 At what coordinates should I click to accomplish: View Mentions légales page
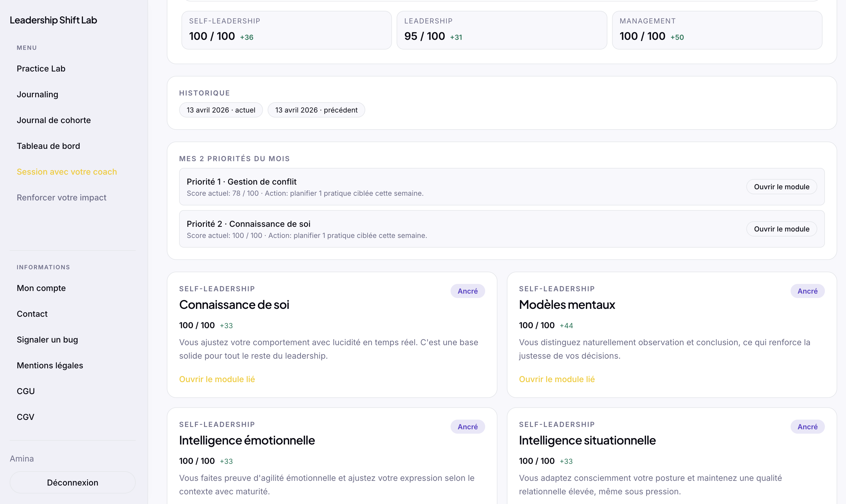point(50,365)
